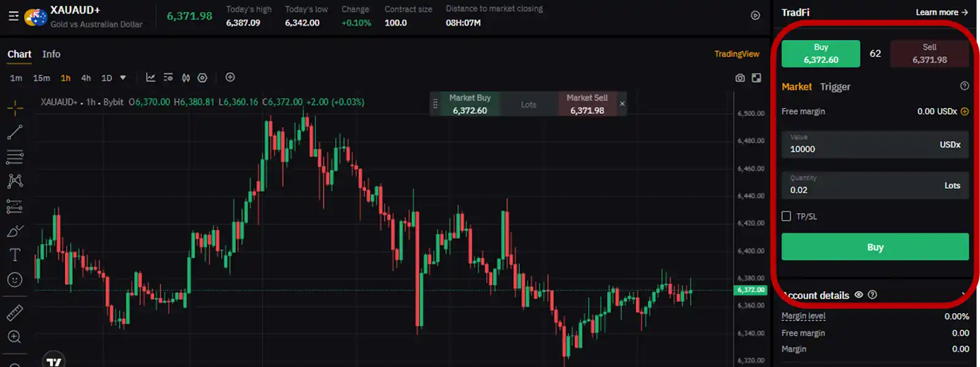This screenshot has height=367, width=980.
Task: Click Market Sell on chart overlay
Action: click(587, 104)
